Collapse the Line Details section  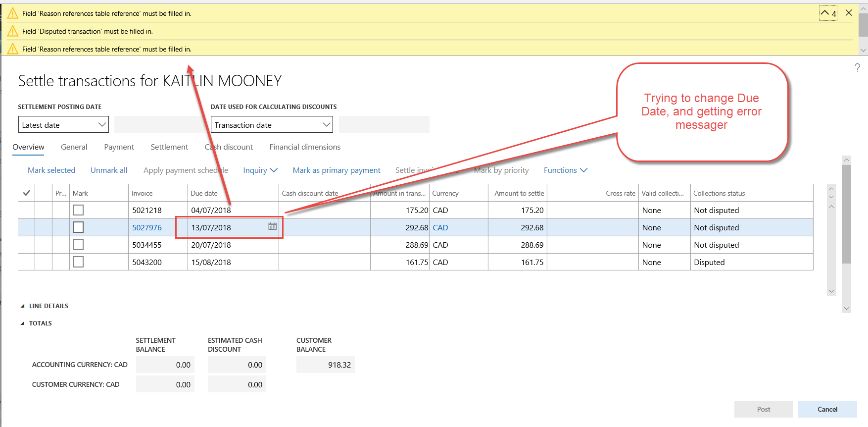coord(23,306)
